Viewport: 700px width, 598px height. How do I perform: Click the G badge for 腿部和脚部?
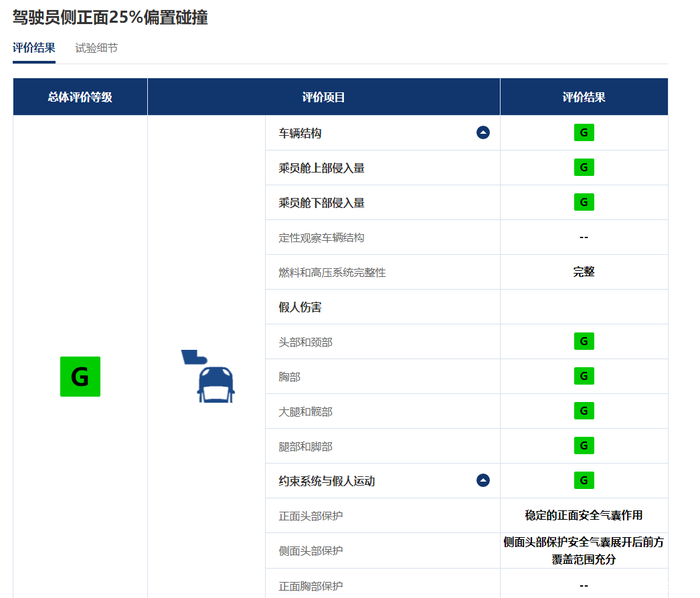click(584, 446)
